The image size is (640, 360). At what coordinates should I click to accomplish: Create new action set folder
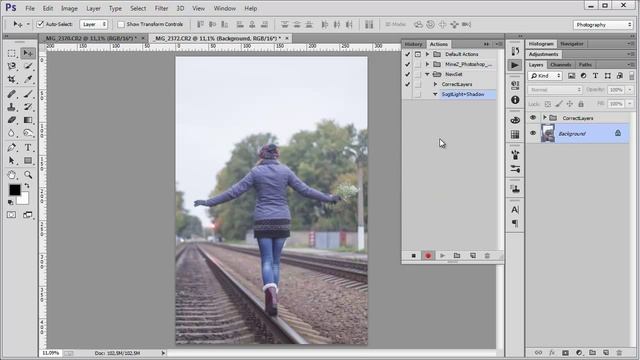point(457,256)
